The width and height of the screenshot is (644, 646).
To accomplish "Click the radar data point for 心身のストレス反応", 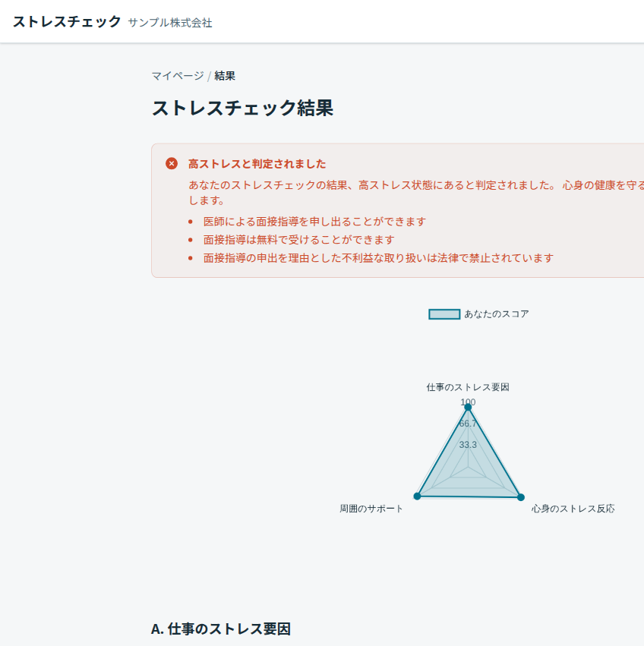I will pos(520,497).
